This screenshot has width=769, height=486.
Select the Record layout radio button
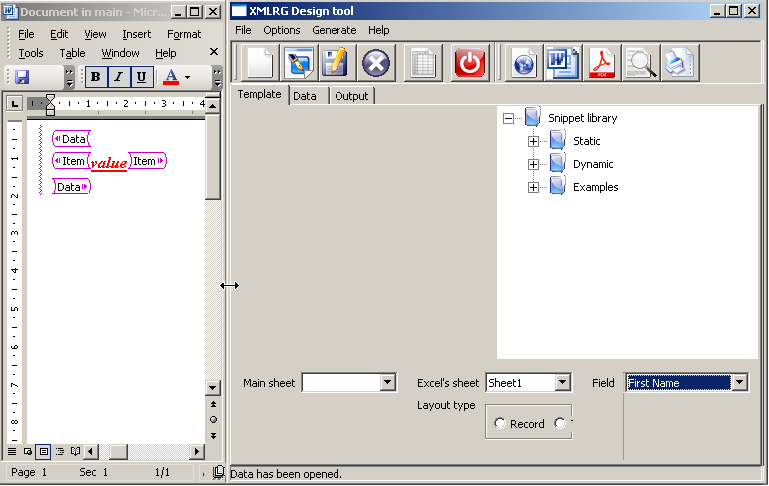[500, 423]
